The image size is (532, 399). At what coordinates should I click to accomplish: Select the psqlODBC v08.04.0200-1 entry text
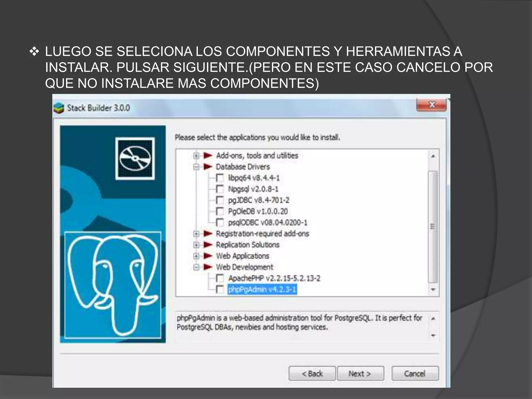click(268, 223)
